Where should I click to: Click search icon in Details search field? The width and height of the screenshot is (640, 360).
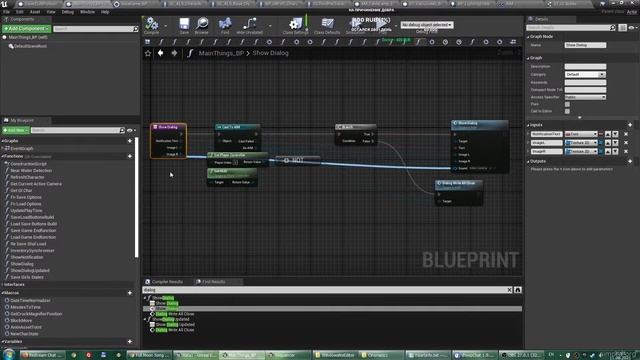[612, 28]
